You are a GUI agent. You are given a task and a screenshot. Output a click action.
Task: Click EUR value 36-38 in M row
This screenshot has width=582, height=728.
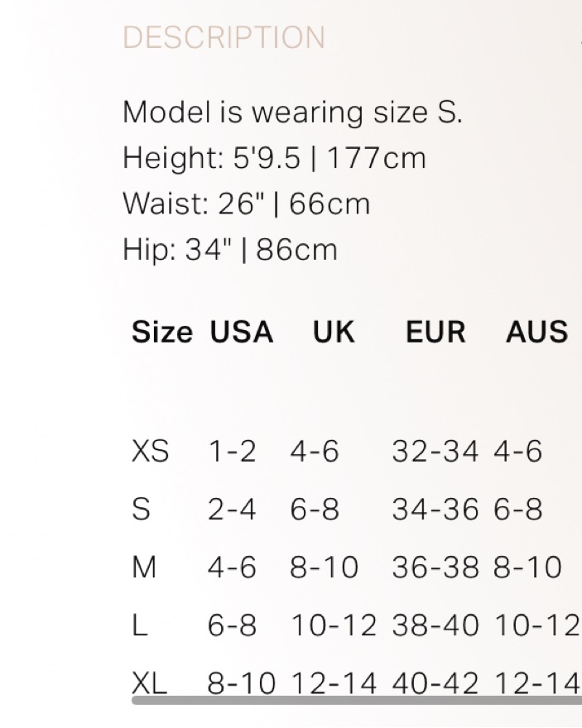[x=435, y=568]
